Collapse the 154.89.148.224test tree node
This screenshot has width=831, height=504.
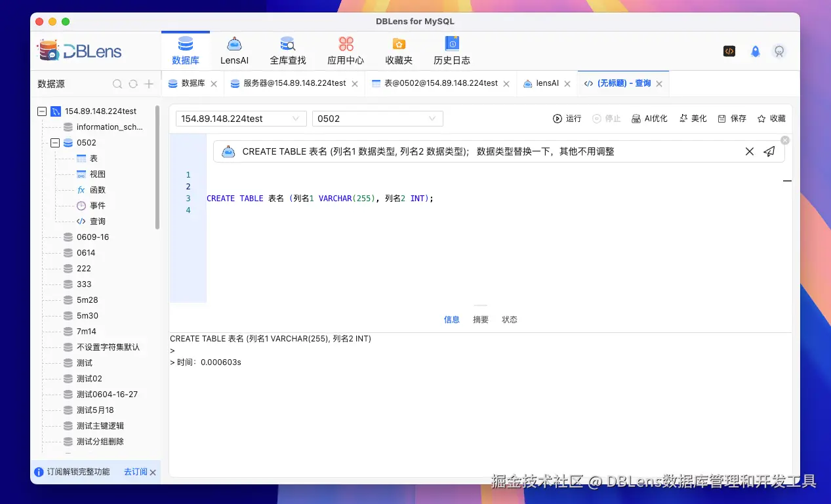coord(42,111)
